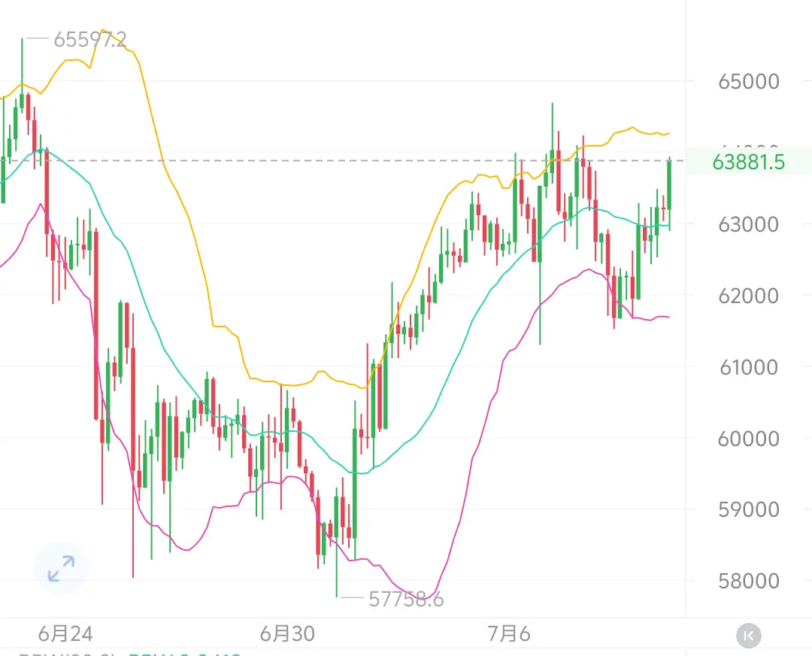Select the 6月24 date label

click(65, 633)
